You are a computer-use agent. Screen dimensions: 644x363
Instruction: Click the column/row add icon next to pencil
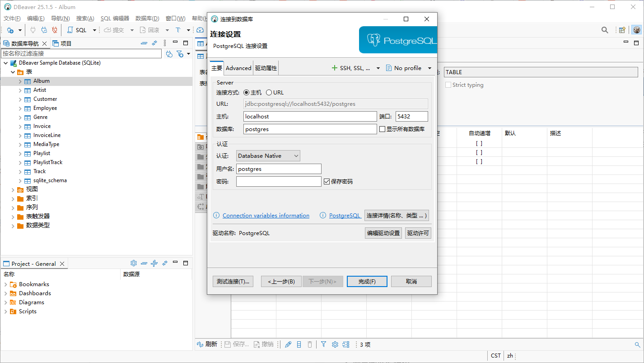[299, 344]
